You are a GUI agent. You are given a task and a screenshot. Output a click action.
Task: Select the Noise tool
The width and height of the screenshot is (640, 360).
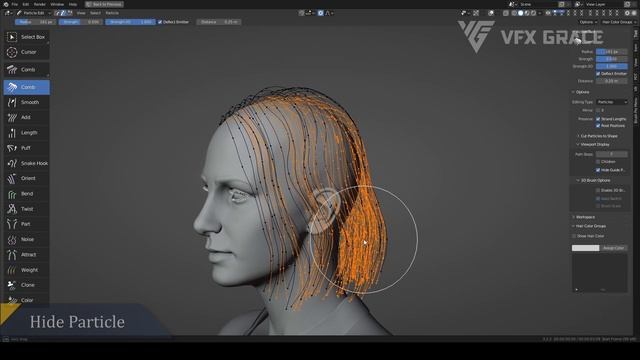tap(27, 240)
